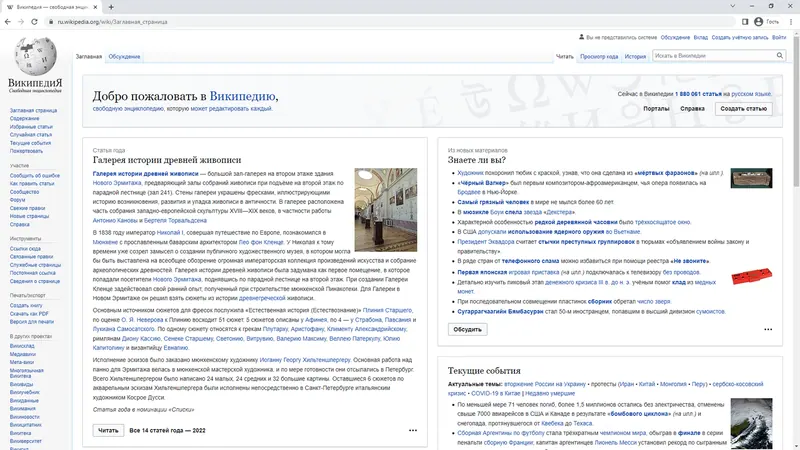Click the Hermitage gallery thumbnail image
This screenshot has height=450, width=800.
[386, 210]
